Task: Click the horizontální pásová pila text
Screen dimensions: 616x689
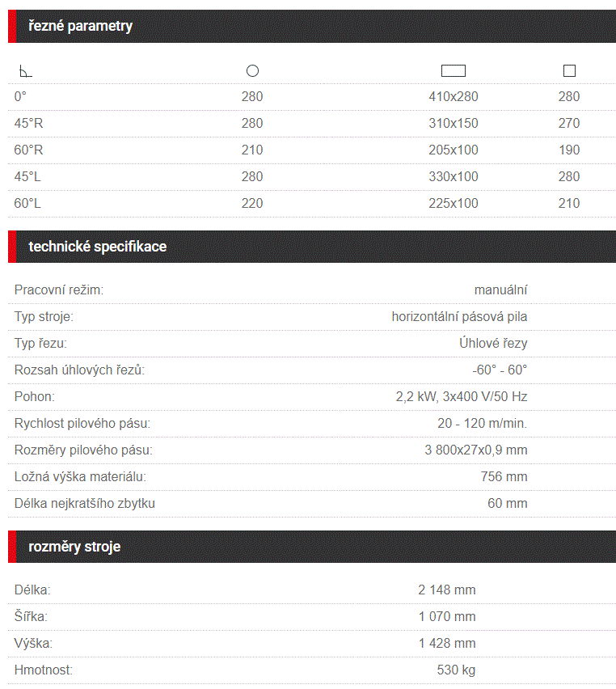Action: tap(459, 317)
